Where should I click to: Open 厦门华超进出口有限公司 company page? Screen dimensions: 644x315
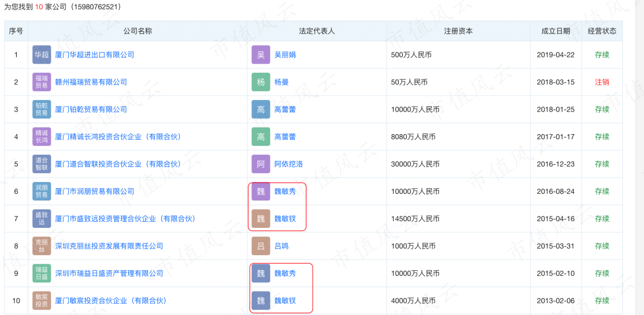click(x=94, y=55)
